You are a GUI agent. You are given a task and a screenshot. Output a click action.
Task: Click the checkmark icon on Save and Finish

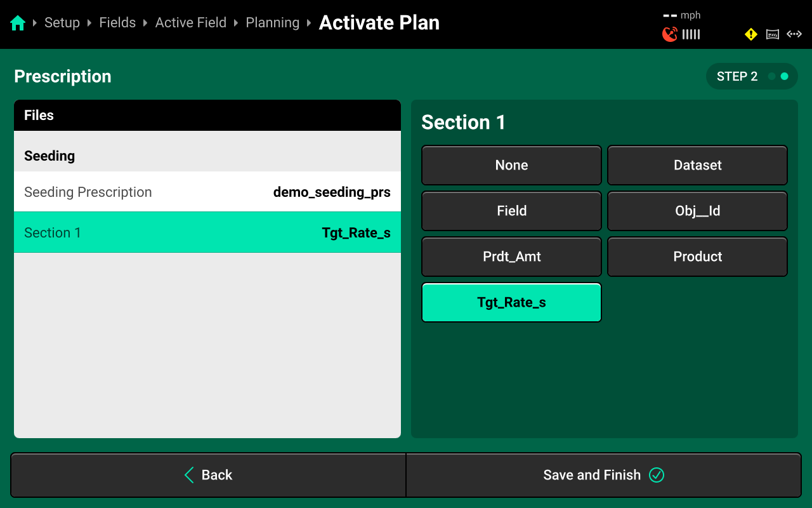657,475
